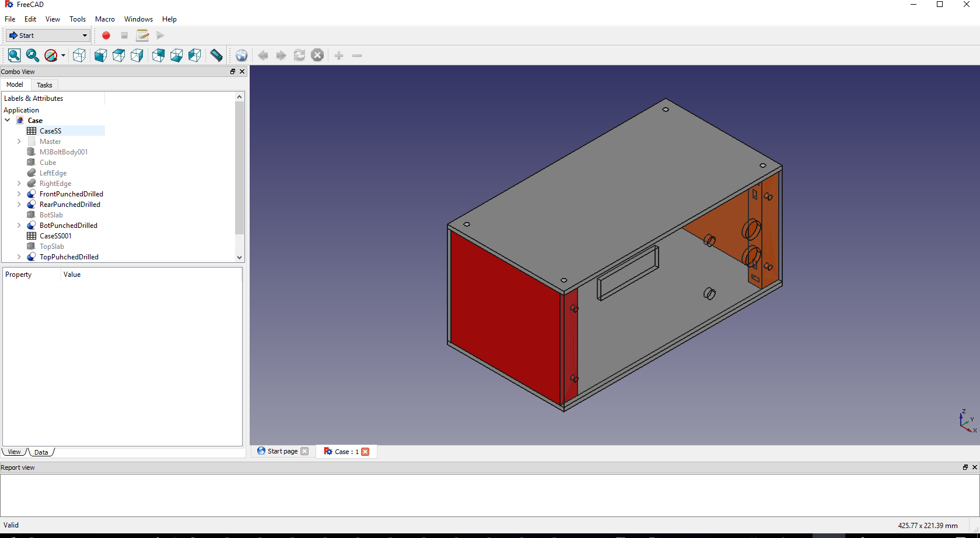This screenshot has height=538, width=980.
Task: Open the Tools menu
Action: pyautogui.click(x=78, y=19)
